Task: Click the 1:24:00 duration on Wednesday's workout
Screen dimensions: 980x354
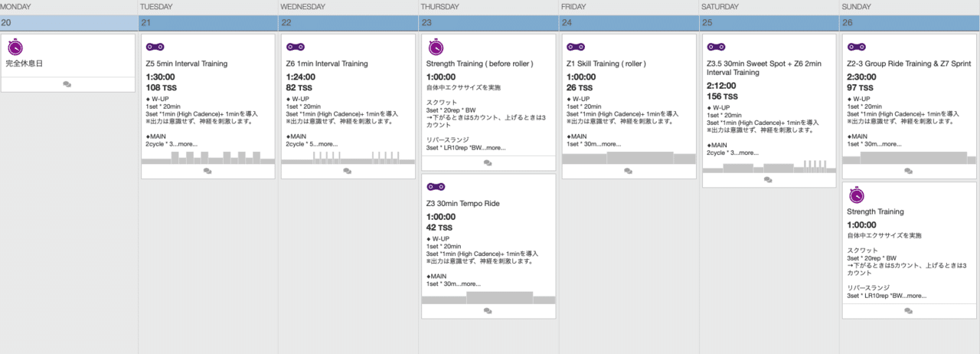Action: pos(301,77)
